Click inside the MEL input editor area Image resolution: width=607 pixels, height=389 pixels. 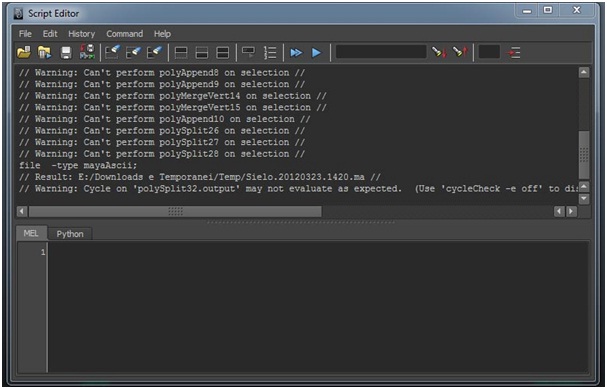[x=317, y=307]
